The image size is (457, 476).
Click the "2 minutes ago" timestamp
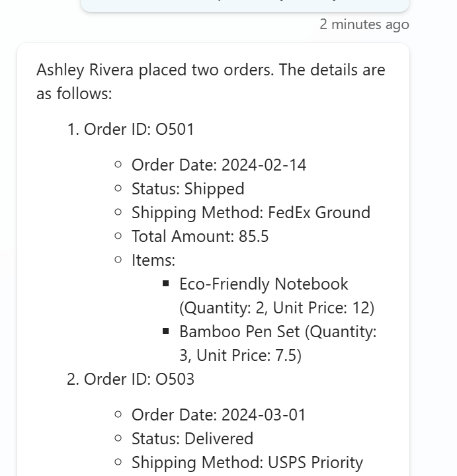click(364, 24)
